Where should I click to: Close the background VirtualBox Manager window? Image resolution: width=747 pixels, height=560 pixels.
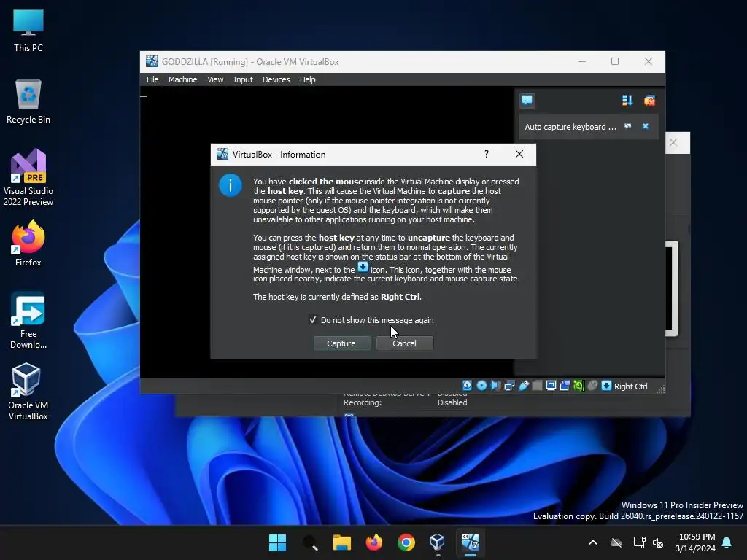[x=673, y=142]
